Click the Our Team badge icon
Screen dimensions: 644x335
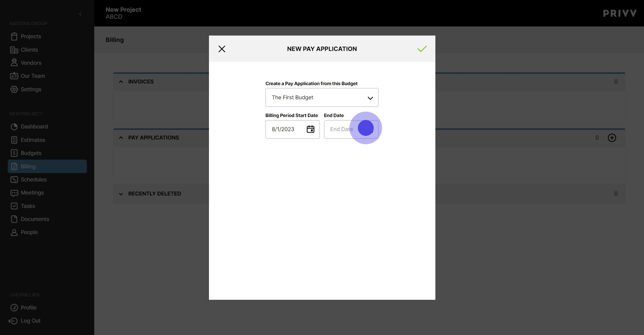[14, 76]
